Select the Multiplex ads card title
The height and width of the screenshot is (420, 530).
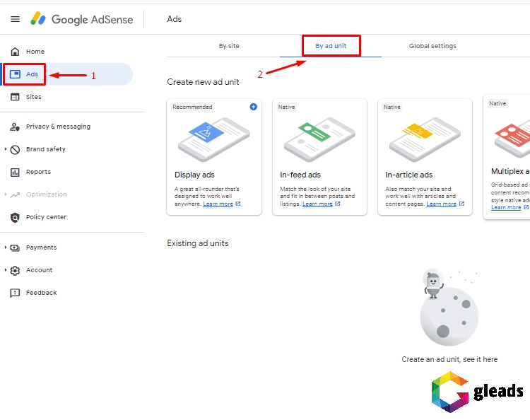point(510,171)
